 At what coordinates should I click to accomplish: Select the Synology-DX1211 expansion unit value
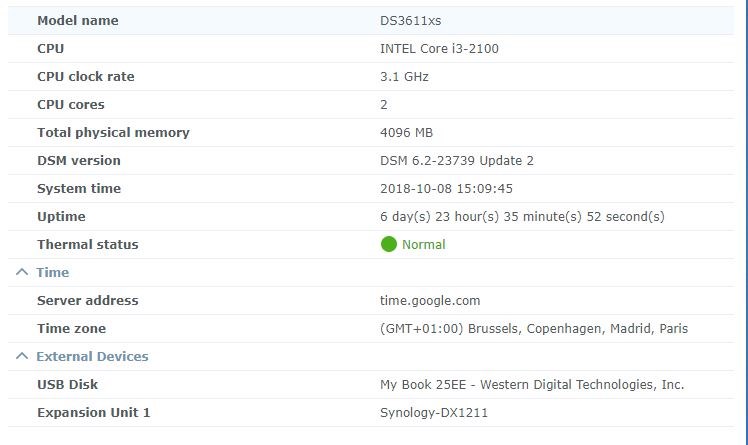coord(434,412)
